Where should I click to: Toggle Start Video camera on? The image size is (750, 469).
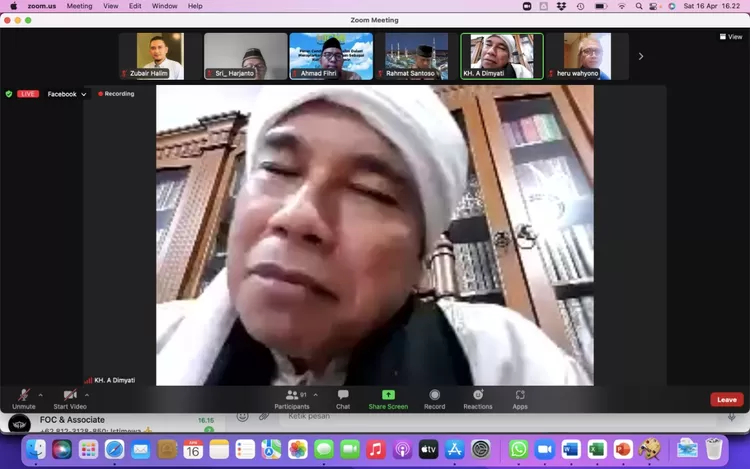pyautogui.click(x=69, y=398)
